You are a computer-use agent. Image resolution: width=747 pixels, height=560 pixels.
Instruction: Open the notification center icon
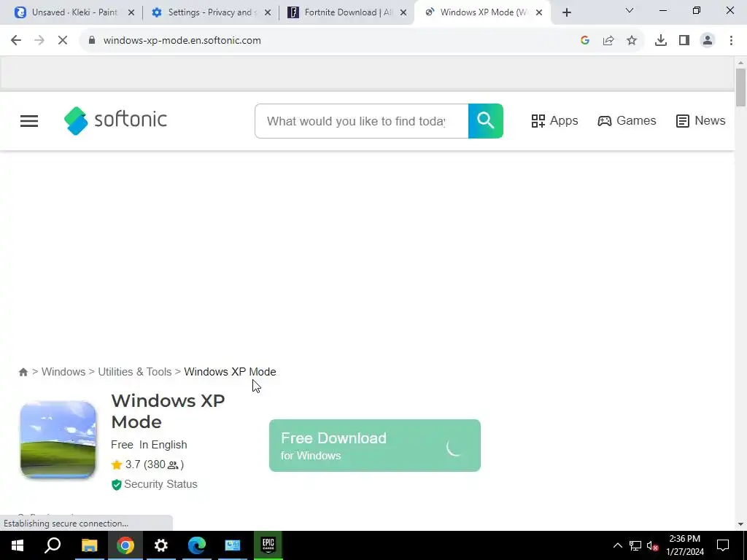click(x=723, y=545)
